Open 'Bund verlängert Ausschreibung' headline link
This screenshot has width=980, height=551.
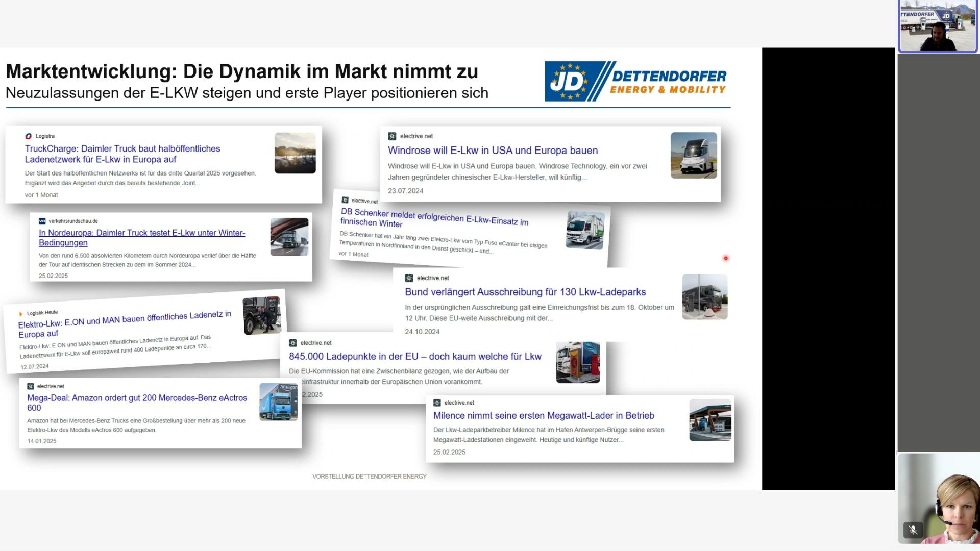[525, 292]
